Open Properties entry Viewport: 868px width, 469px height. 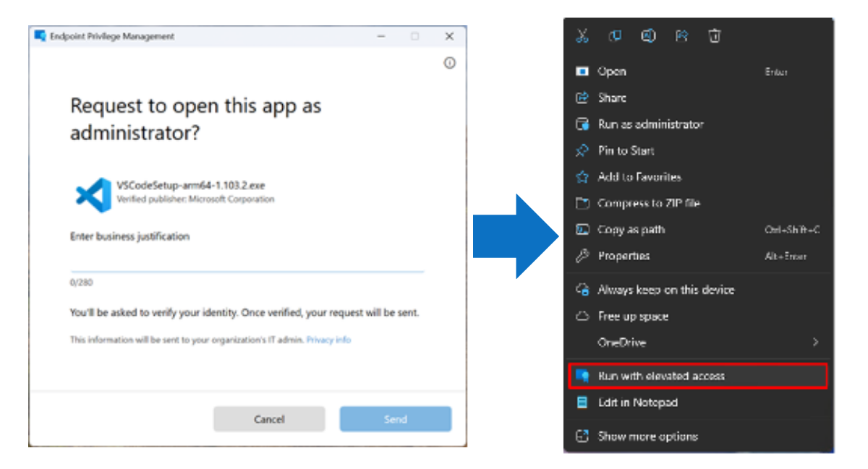click(x=698, y=256)
